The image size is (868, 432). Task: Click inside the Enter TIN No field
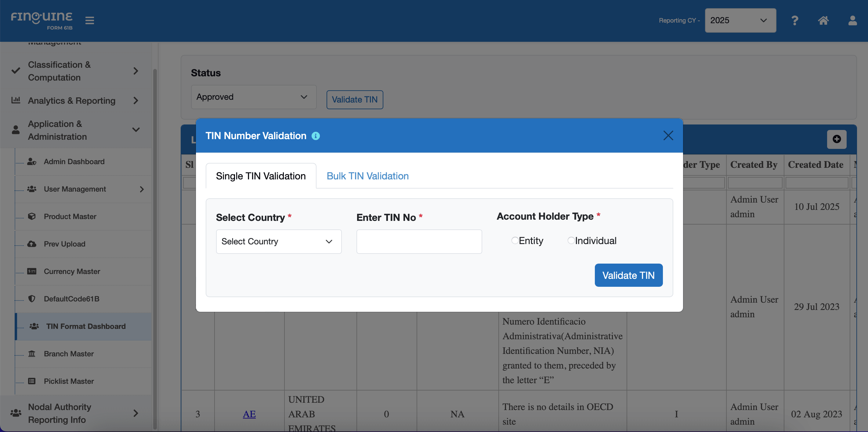[x=419, y=241]
